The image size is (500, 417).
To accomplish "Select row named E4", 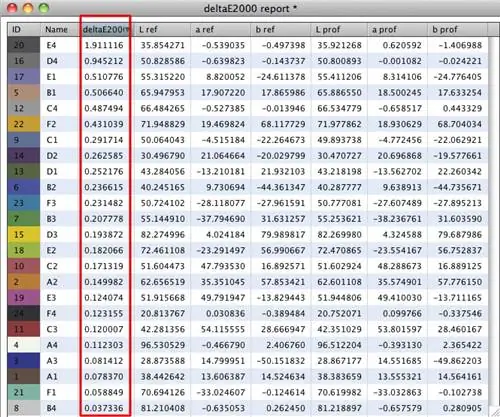I will [x=248, y=45].
